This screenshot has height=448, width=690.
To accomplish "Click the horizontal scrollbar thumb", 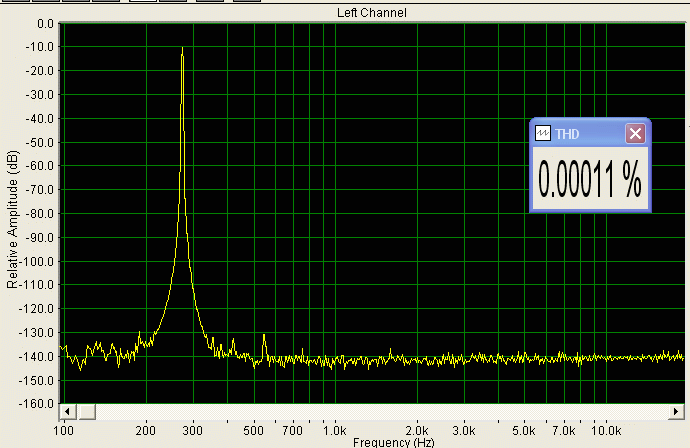I will coord(87,412).
